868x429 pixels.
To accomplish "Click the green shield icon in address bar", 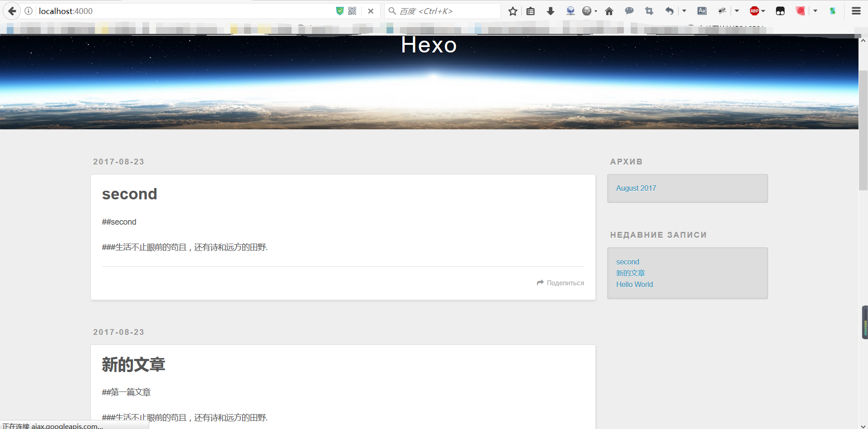I will [x=340, y=11].
